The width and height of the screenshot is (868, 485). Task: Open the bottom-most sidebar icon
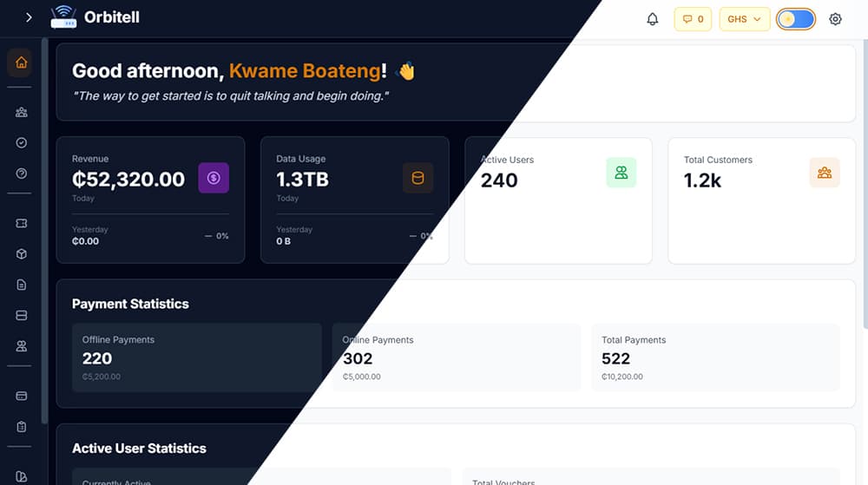(x=21, y=476)
